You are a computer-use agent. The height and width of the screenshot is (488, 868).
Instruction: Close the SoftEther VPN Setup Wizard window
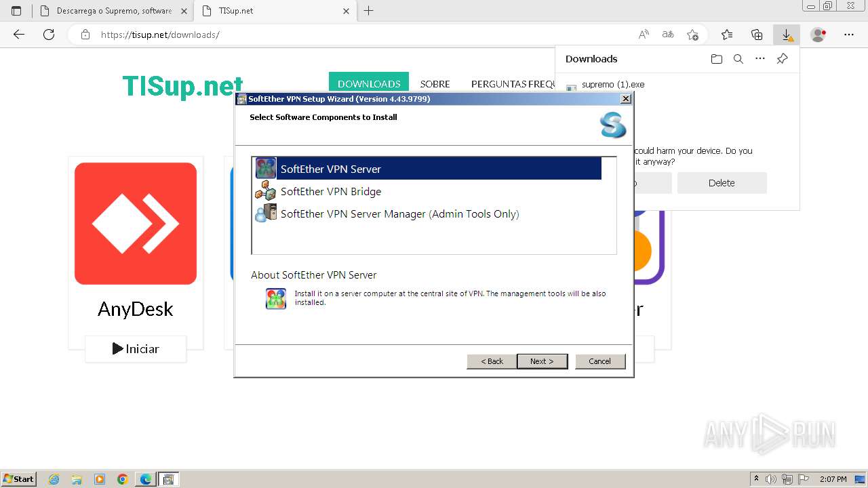pos(626,99)
